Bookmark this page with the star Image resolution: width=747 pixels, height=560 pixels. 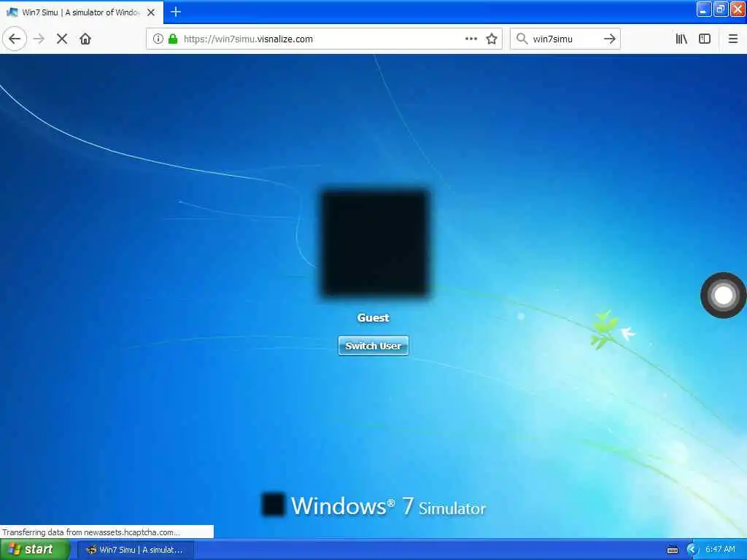(x=492, y=39)
